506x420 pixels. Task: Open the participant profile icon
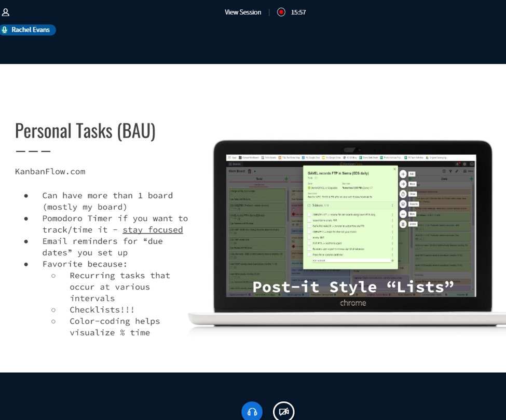point(6,12)
